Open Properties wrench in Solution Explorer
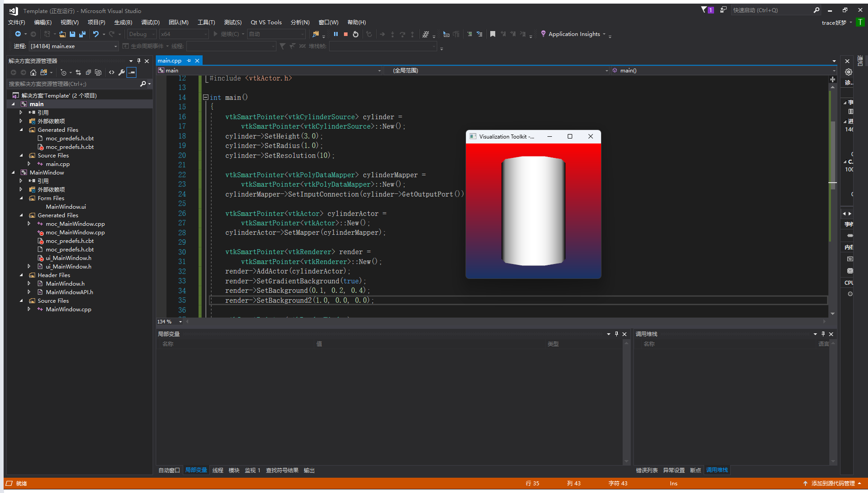The height and width of the screenshot is (493, 868). coord(121,72)
